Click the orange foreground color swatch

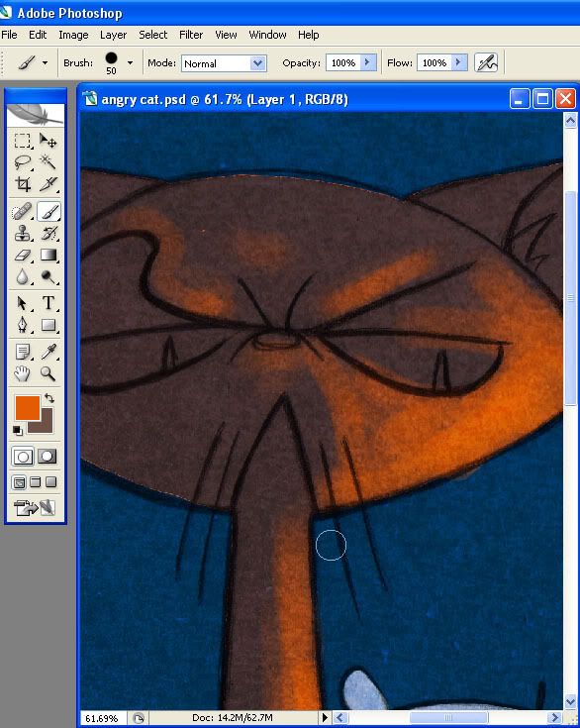(27, 408)
